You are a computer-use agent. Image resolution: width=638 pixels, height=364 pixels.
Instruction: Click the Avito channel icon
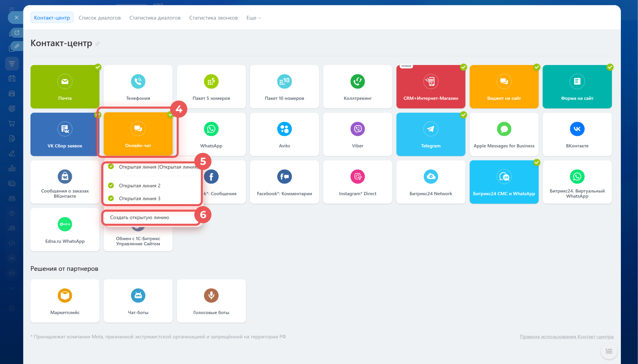click(284, 129)
